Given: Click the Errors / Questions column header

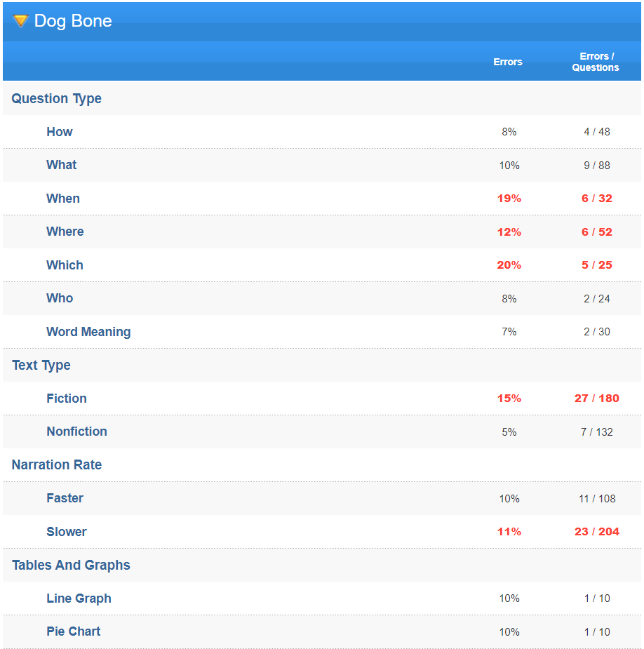Looking at the screenshot, I should (595, 62).
